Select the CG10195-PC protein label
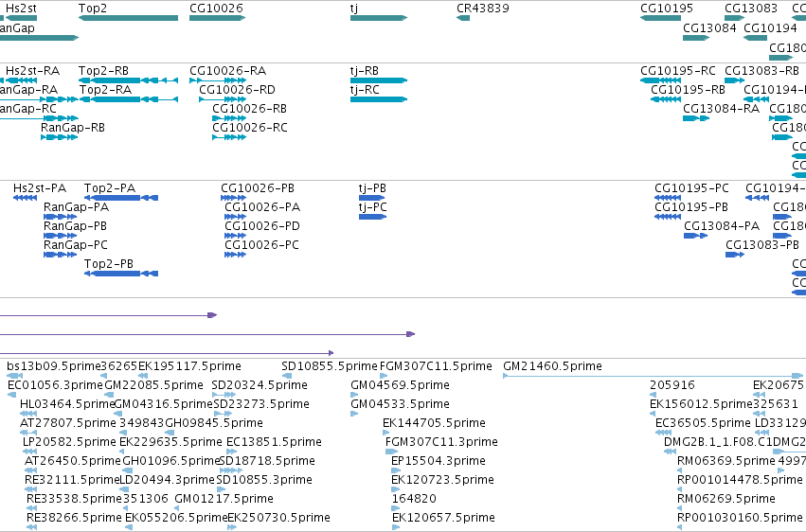 click(x=691, y=188)
